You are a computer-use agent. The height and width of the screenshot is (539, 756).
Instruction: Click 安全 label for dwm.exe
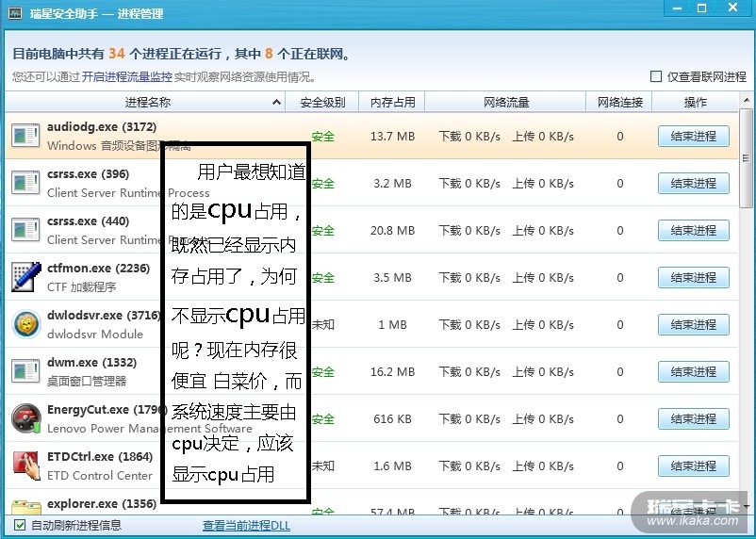[323, 371]
